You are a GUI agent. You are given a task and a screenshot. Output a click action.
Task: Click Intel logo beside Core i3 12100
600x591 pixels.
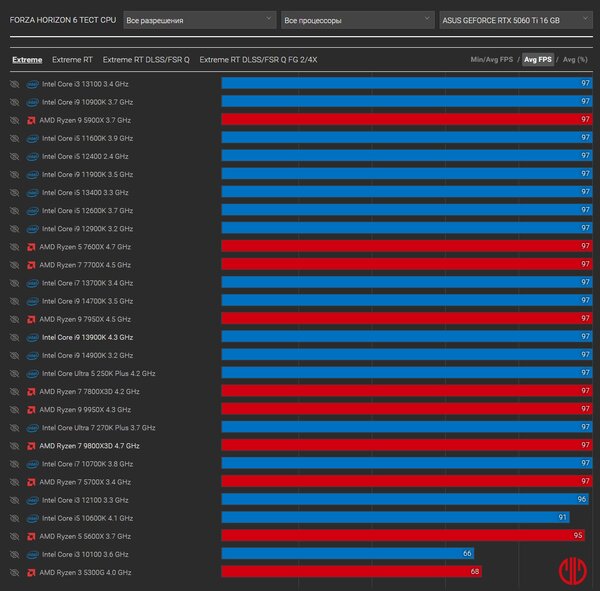pyautogui.click(x=33, y=500)
